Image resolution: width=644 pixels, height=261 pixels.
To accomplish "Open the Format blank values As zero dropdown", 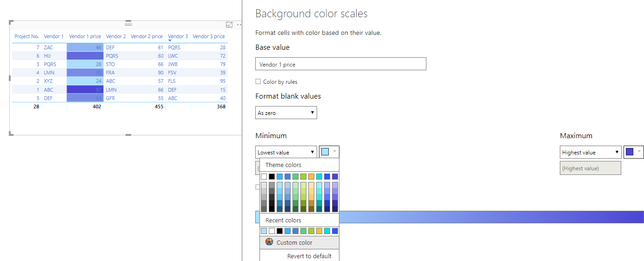I will coord(286,113).
